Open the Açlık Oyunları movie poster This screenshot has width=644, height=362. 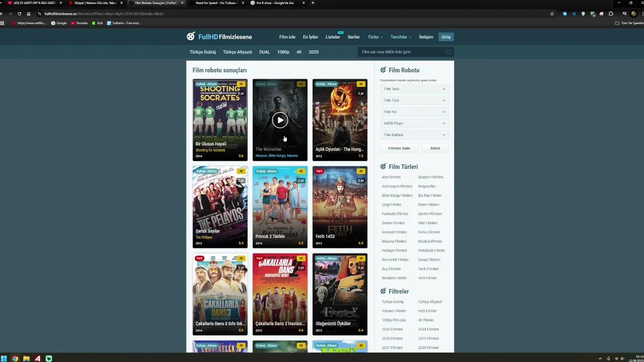pyautogui.click(x=340, y=120)
